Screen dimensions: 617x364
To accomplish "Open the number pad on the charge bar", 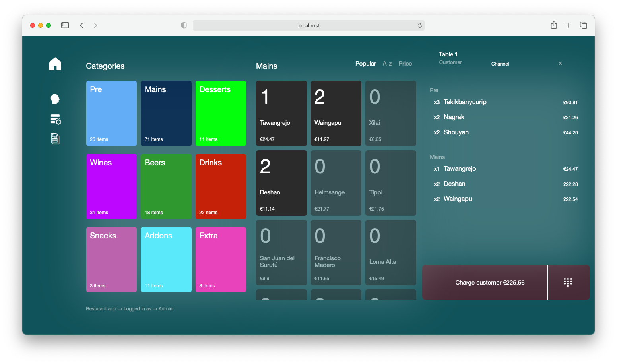I will click(x=568, y=282).
